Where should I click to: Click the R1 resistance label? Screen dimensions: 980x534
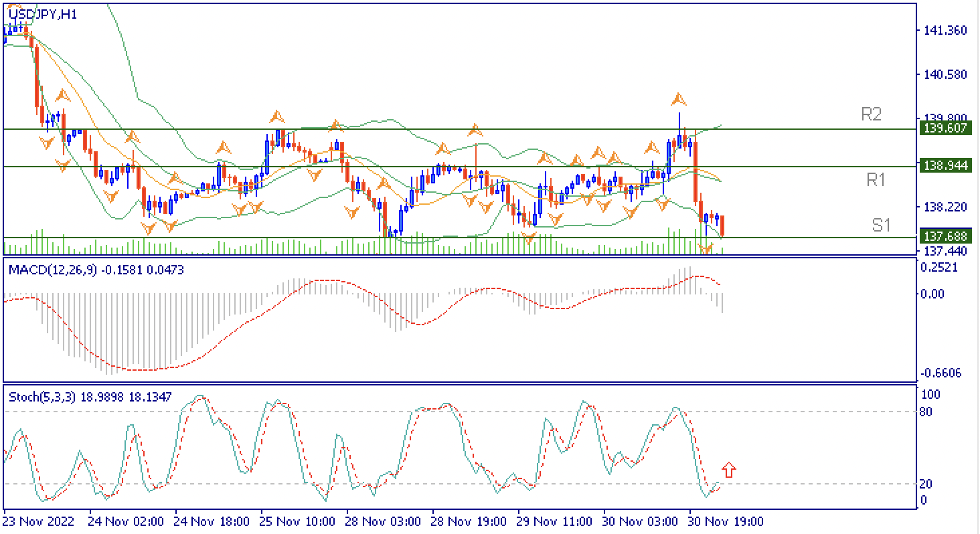tap(876, 179)
